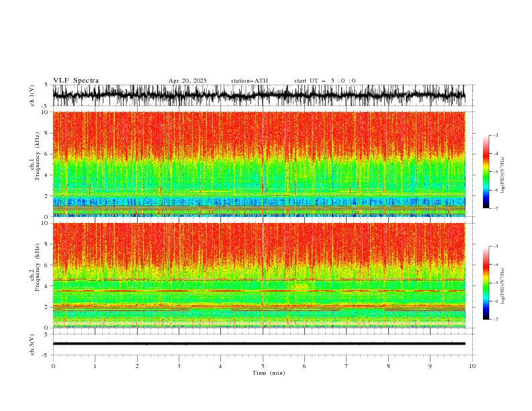Click the time axis tick label "9"
Image resolution: width=532 pixels, height=411 pixels.
click(430, 366)
